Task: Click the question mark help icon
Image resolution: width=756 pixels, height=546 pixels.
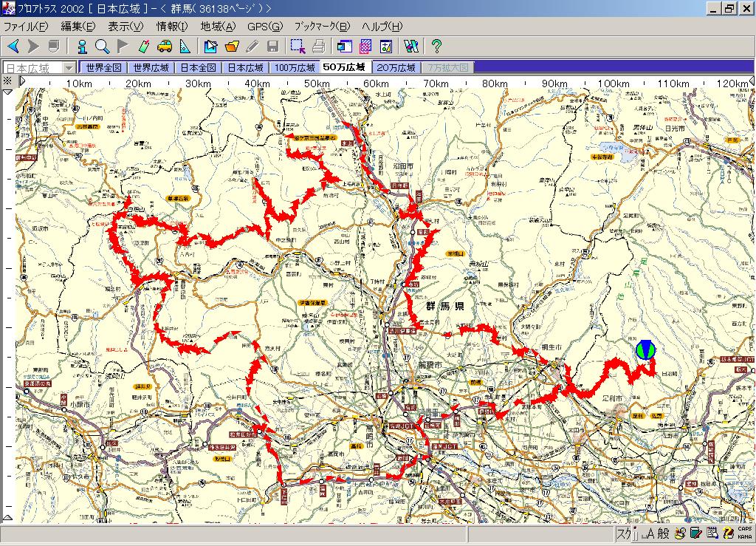Action: pos(436,47)
